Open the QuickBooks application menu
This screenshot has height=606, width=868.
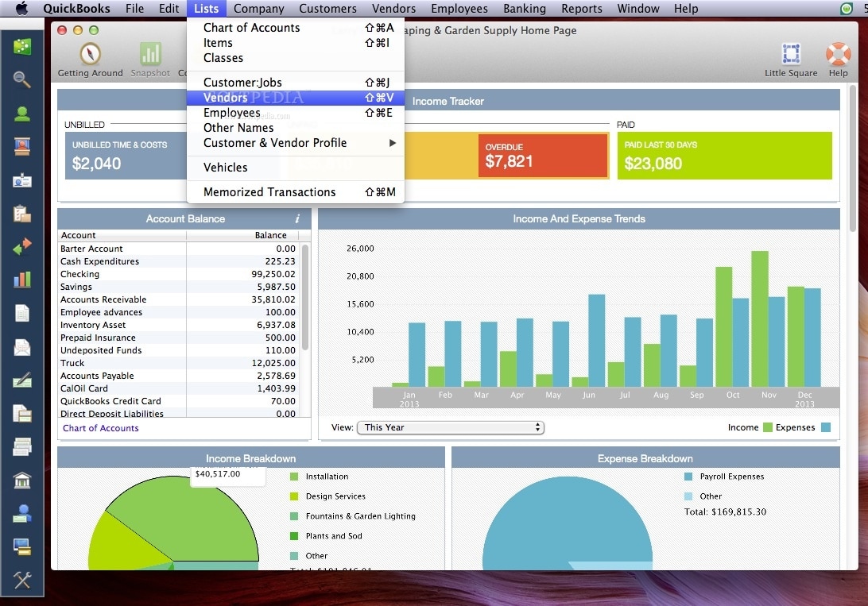pyautogui.click(x=76, y=8)
